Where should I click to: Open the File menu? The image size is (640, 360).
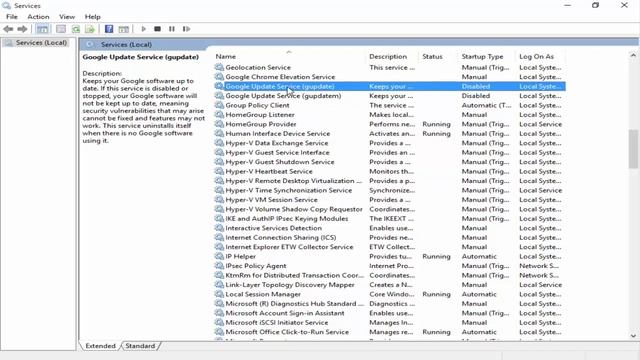coord(12,17)
